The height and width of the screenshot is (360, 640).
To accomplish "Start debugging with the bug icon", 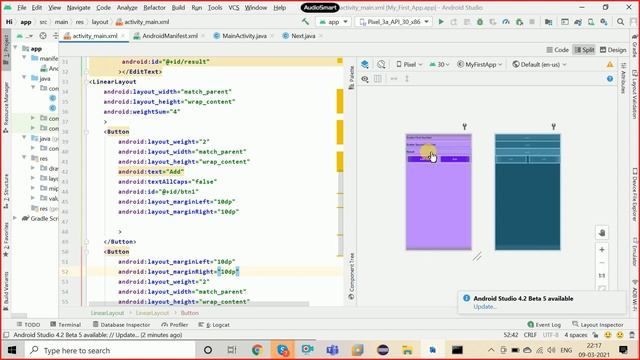I will (480, 22).
